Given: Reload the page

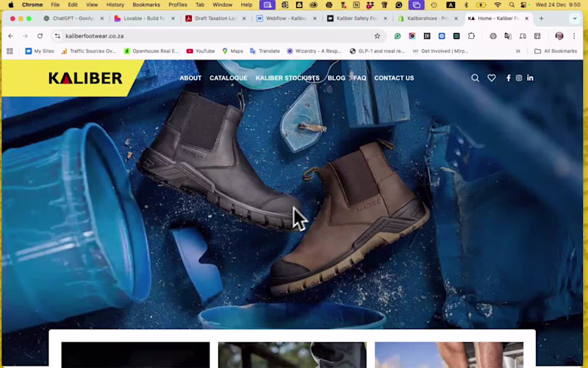Looking at the screenshot, I should click(40, 35).
